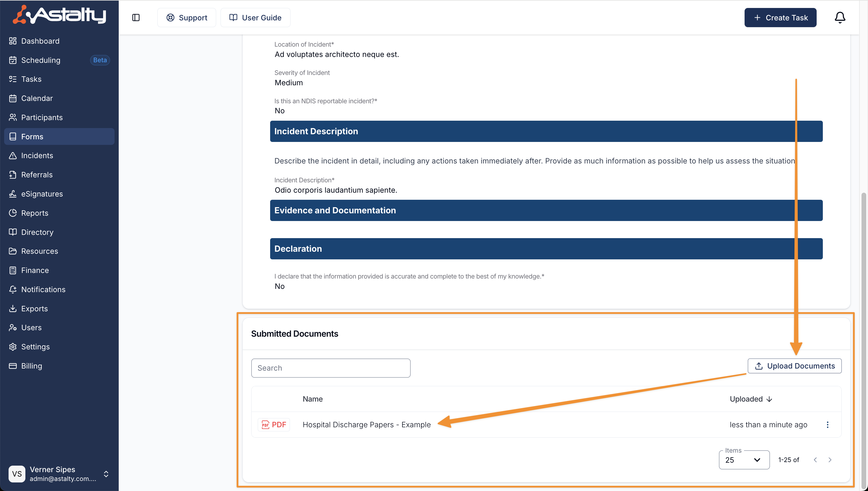Click the Create Task button

tap(780, 17)
